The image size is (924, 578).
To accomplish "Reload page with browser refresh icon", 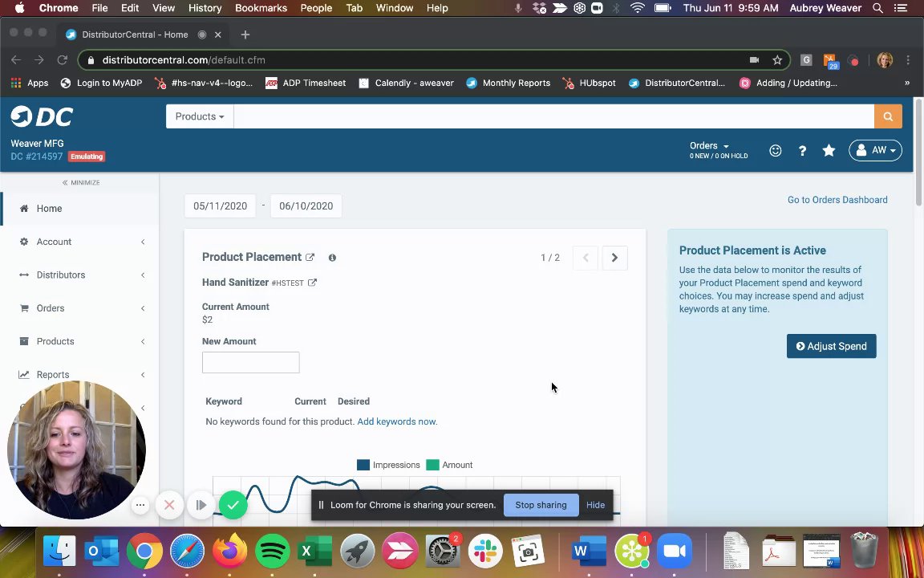I will [62, 59].
